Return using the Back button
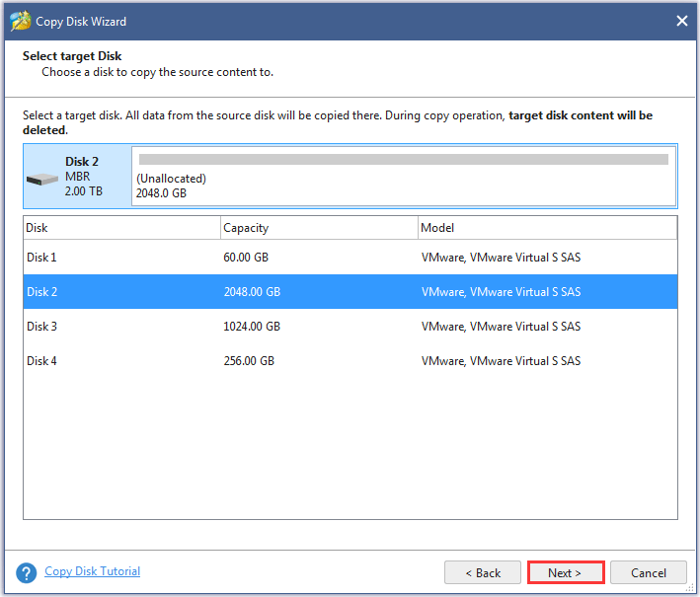The image size is (700, 597). [483, 572]
